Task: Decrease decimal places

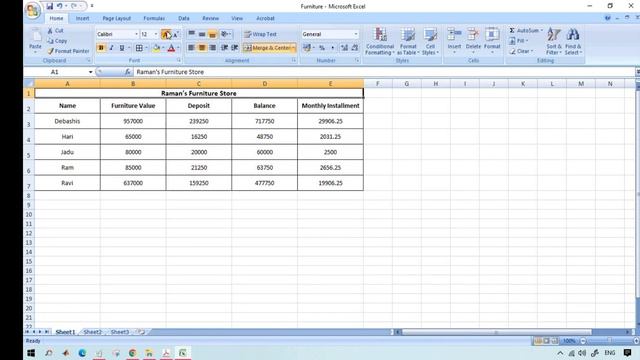Action: (355, 48)
